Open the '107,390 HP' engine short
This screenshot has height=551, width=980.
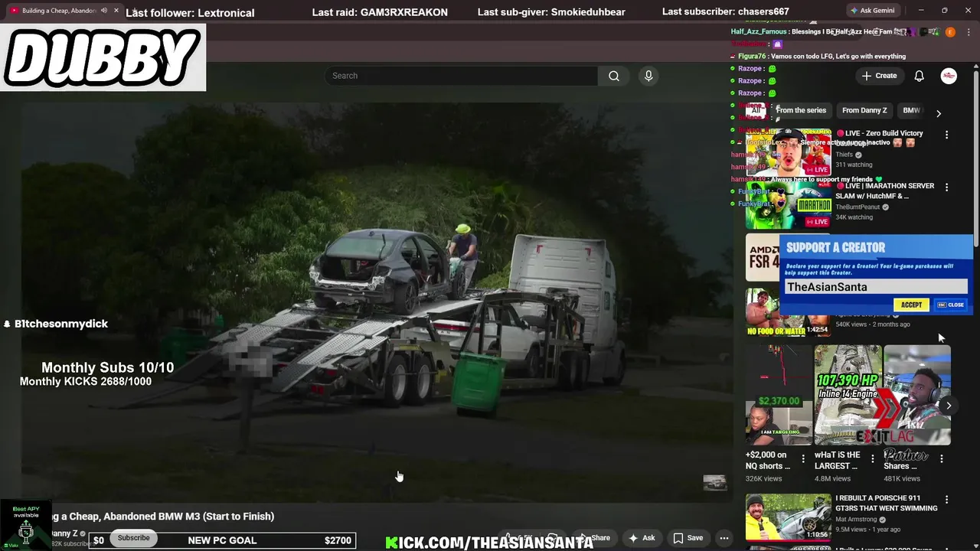[x=848, y=395]
